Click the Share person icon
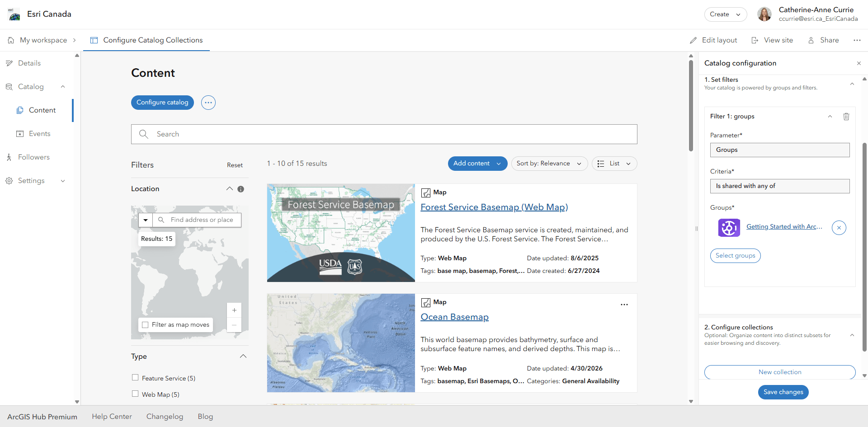Viewport: 868px width, 427px height. [811, 40]
